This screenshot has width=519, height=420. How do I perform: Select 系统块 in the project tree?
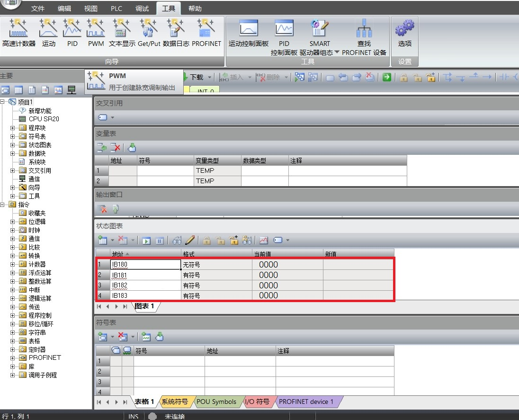coord(37,162)
